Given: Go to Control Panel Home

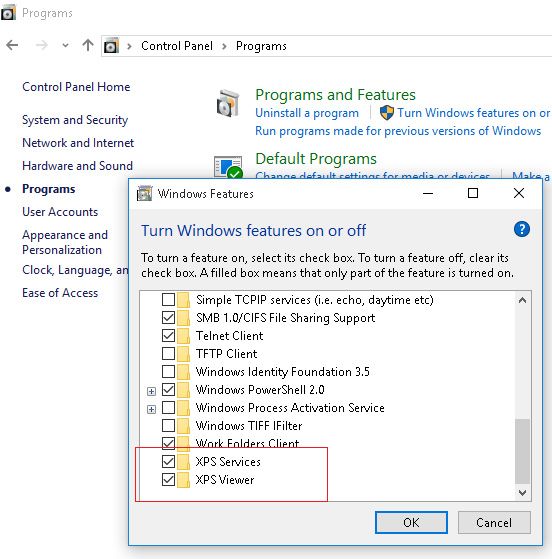Looking at the screenshot, I should click(x=76, y=87).
